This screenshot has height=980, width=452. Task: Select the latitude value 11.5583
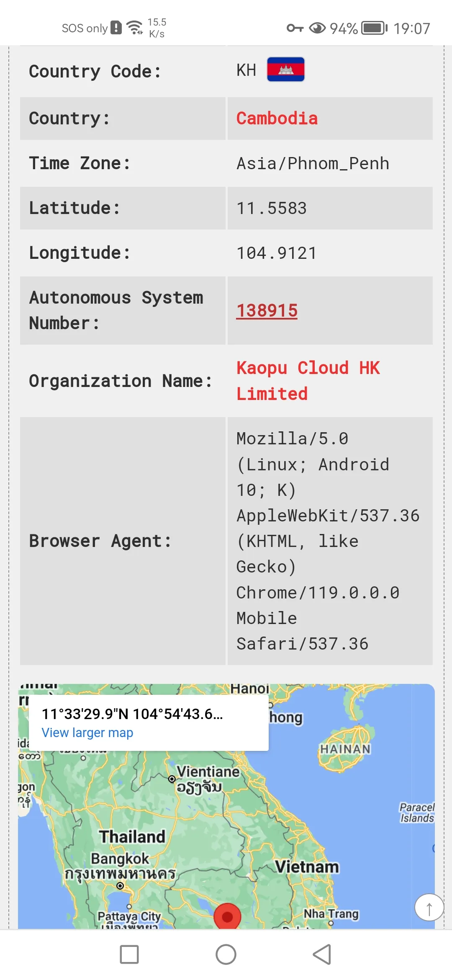point(272,208)
